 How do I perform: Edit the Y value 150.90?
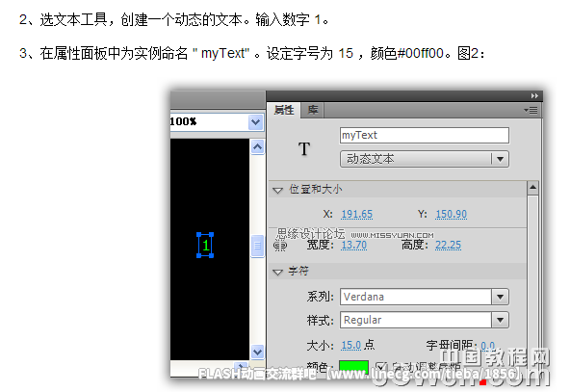pyautogui.click(x=452, y=214)
